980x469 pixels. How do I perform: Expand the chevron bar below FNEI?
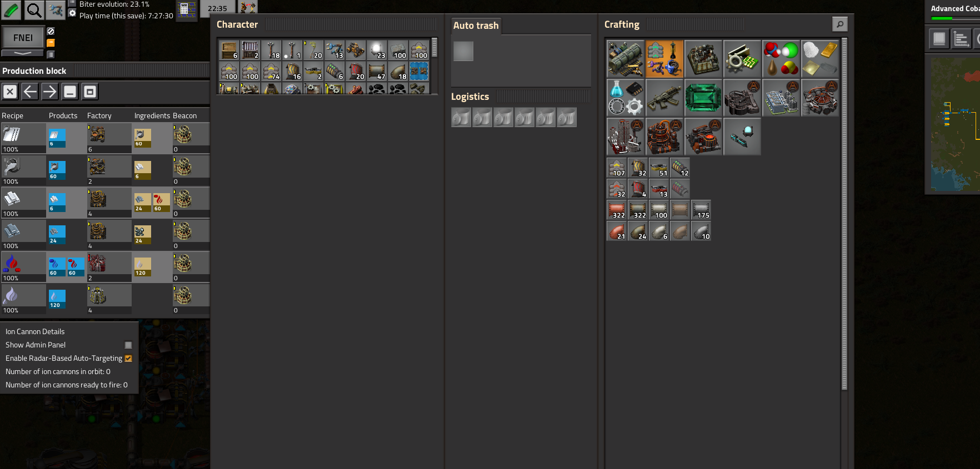point(22,53)
